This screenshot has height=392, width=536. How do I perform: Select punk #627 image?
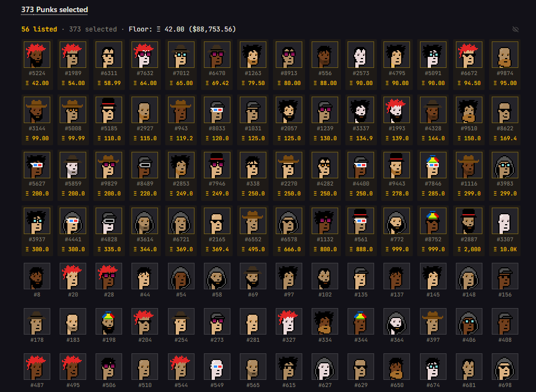click(x=325, y=367)
